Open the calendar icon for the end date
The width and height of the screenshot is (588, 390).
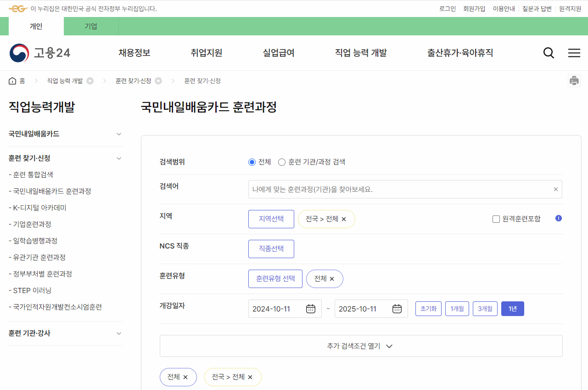397,308
